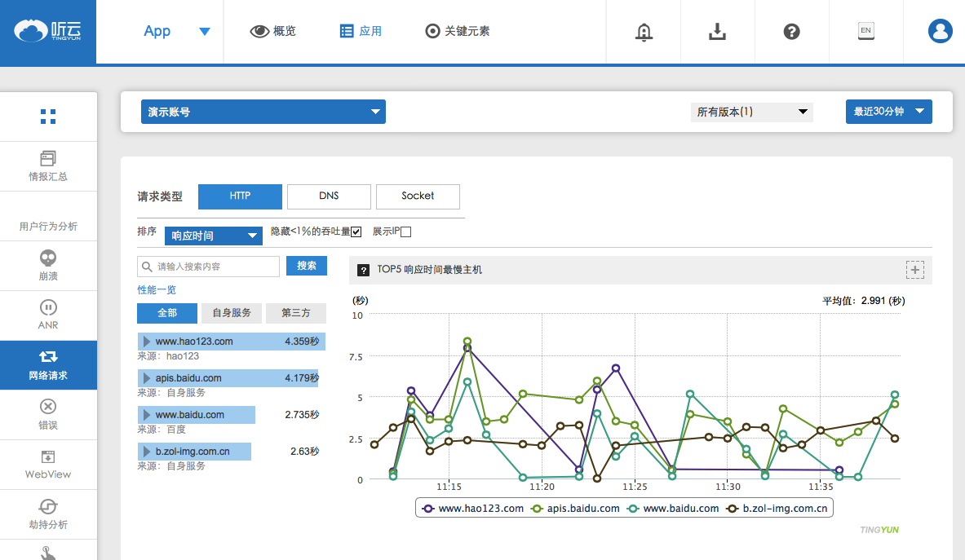Click the 性能一览 link

pos(157,289)
